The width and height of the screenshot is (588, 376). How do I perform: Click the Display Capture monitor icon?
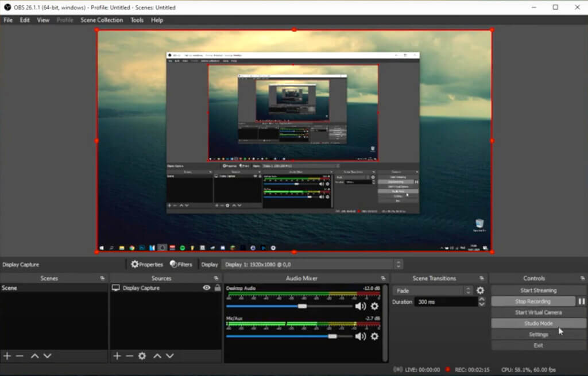(116, 288)
